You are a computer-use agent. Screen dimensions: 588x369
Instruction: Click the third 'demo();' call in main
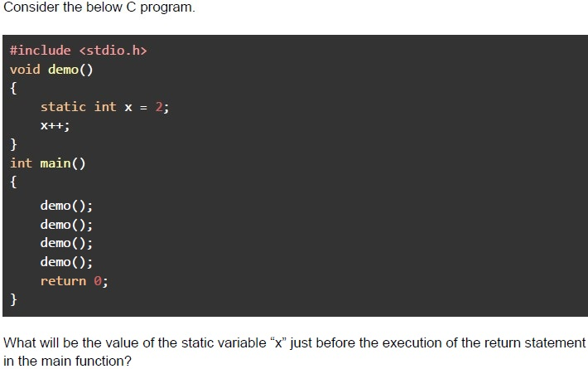click(66, 243)
